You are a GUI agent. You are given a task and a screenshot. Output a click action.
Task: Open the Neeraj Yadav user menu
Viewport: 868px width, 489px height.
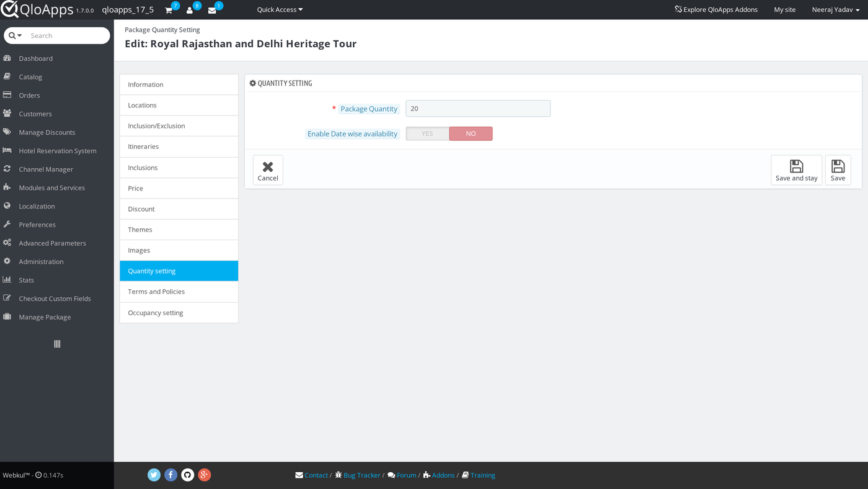pos(836,9)
